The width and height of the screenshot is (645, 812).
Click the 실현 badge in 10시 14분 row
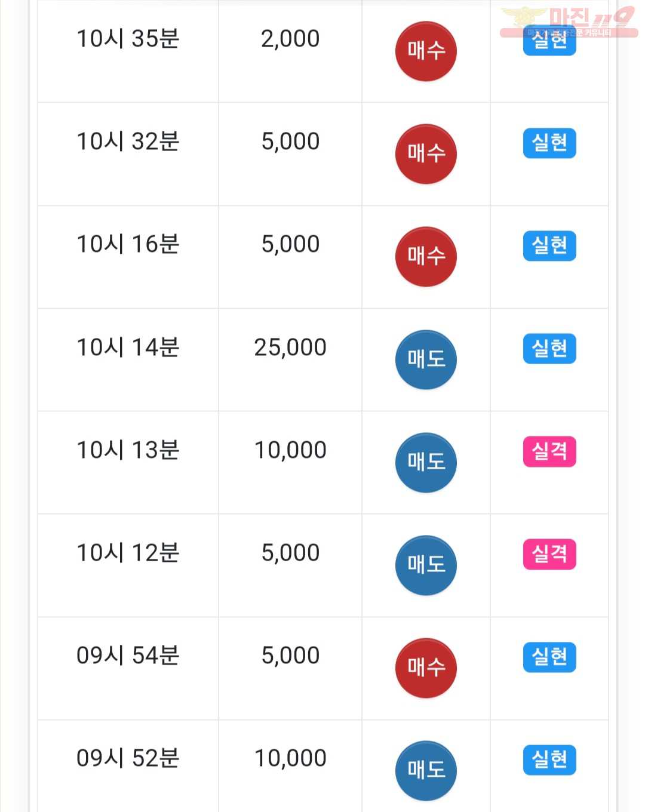click(549, 349)
